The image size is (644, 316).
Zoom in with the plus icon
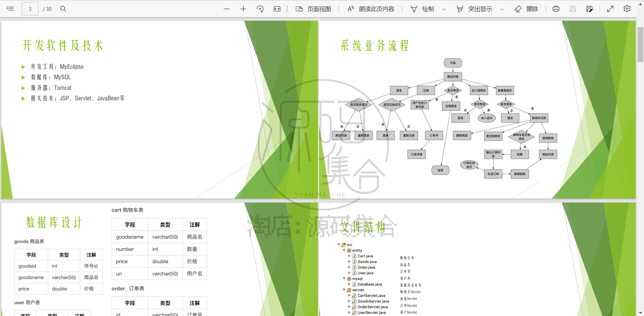243,9
